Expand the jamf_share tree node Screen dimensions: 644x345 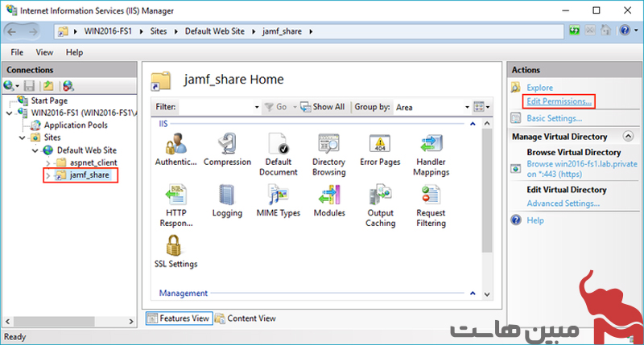coord(48,175)
